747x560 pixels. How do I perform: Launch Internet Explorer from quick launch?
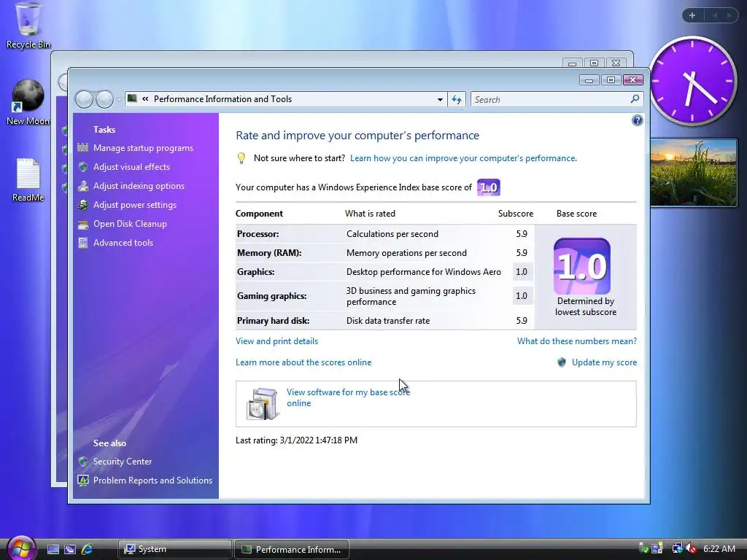[x=88, y=549]
